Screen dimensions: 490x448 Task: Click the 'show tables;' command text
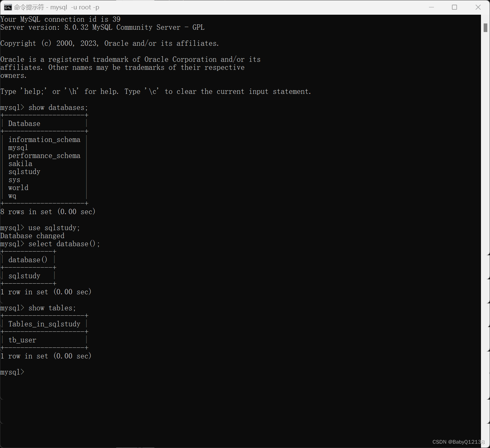(x=52, y=308)
